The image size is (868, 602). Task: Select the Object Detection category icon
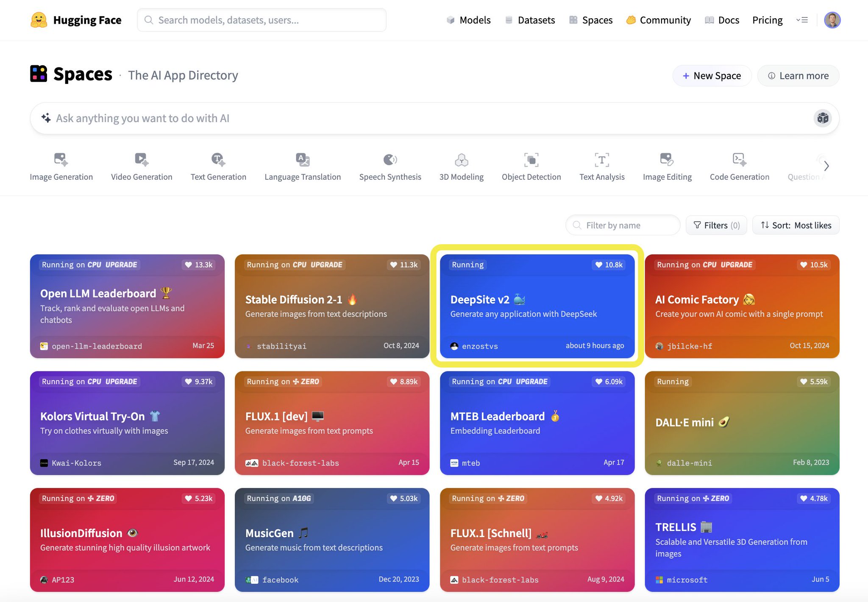(531, 160)
